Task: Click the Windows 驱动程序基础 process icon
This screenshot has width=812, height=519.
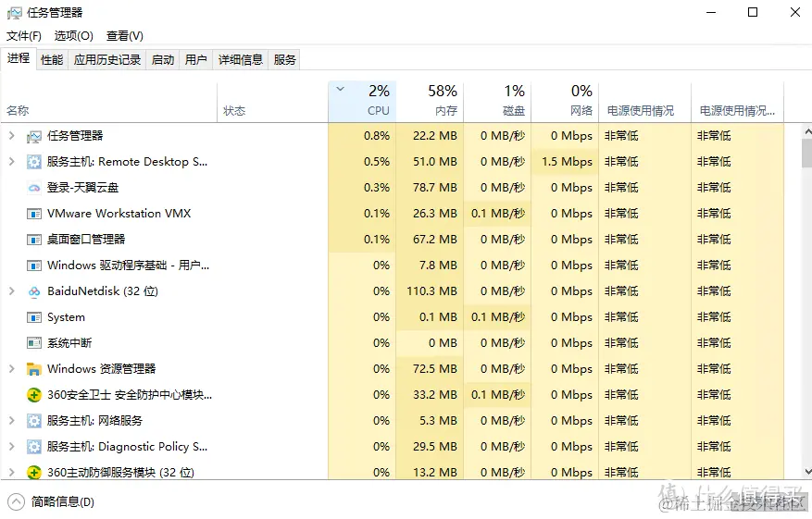Action: (x=34, y=266)
